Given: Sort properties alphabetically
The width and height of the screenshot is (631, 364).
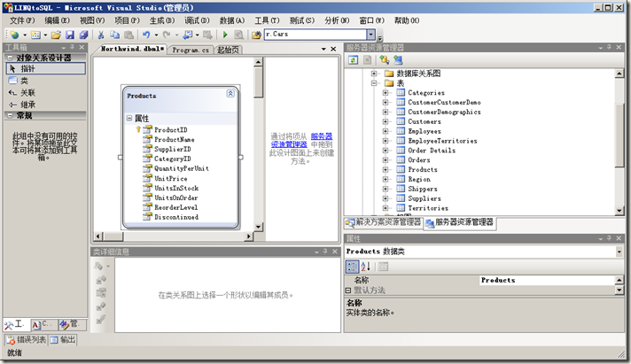Looking at the screenshot, I should (x=365, y=267).
